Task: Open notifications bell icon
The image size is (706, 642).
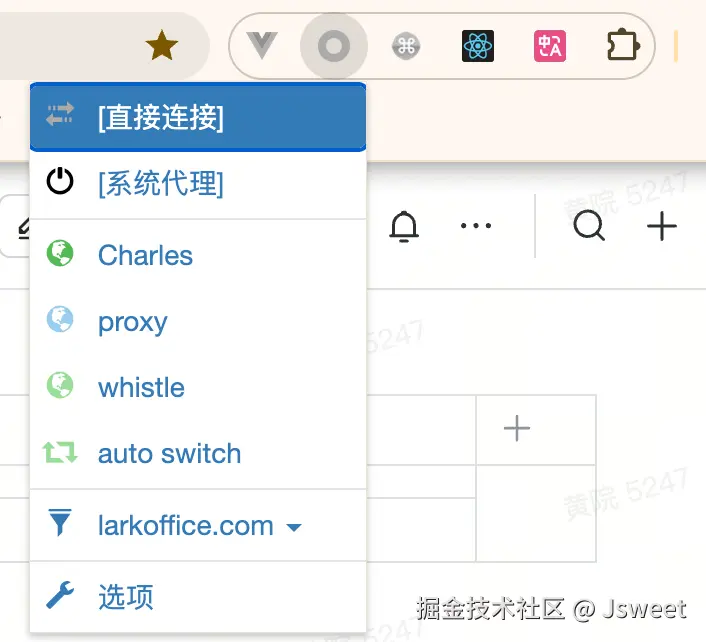Action: (x=404, y=226)
